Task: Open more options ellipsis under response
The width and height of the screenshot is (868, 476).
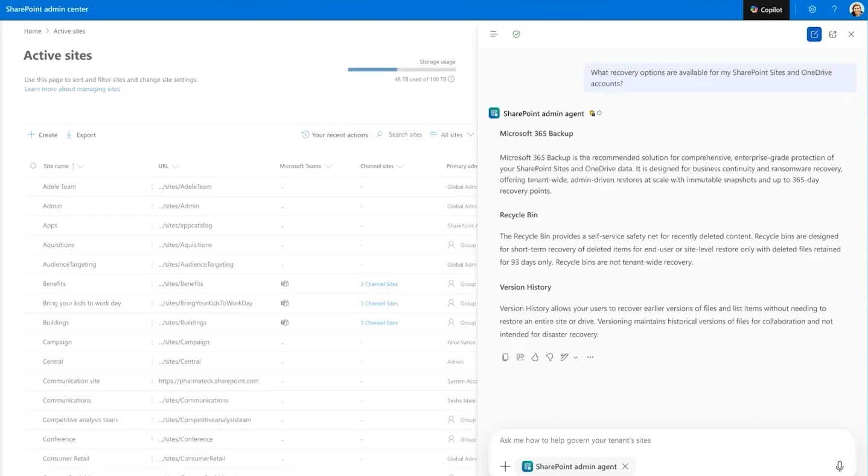Action: point(590,357)
